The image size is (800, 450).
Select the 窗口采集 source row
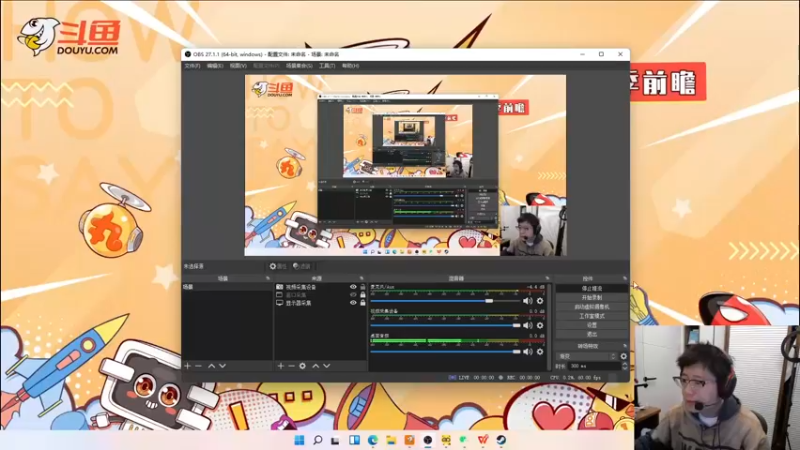coord(321,295)
